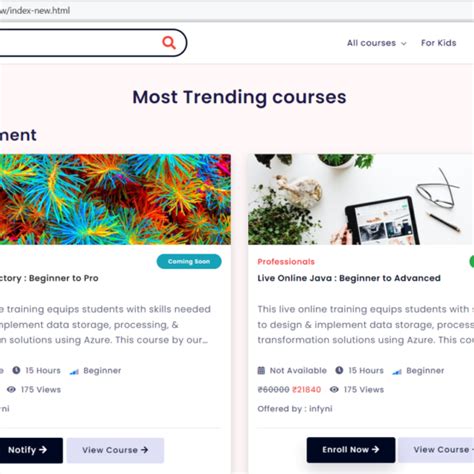Click the clock icon on Beginner to Pro course
Image resolution: width=474 pixels, height=474 pixels.
tap(16, 370)
